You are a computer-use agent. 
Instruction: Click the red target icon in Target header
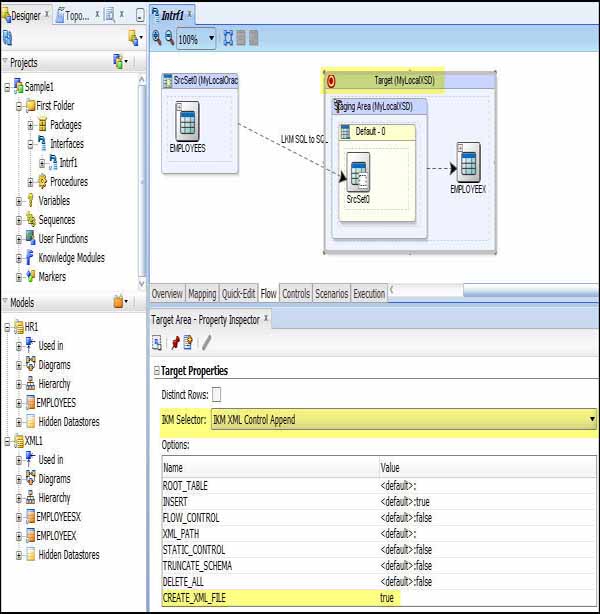tap(331, 81)
